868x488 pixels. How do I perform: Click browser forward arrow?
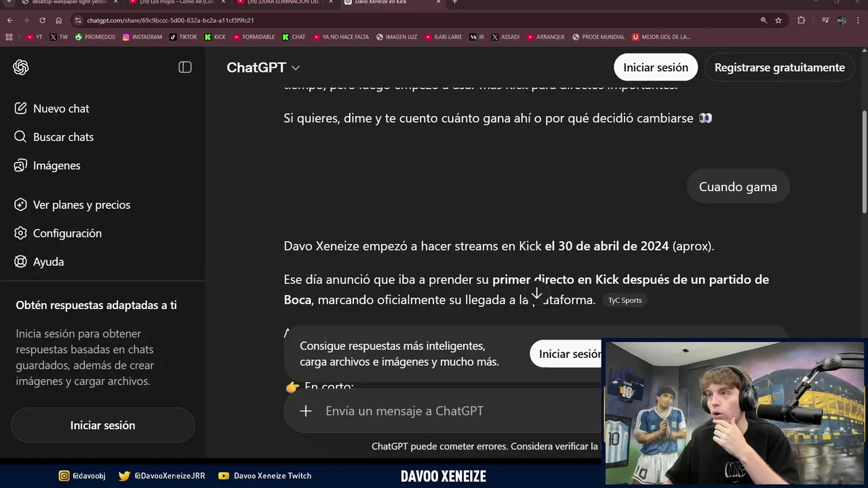[x=26, y=20]
